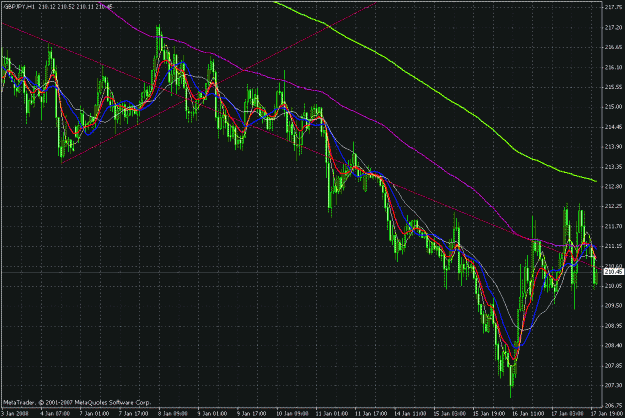This screenshot has height=418, width=625.
Task: Click the 7 Jan 17:00 time label
Action: click(134, 414)
